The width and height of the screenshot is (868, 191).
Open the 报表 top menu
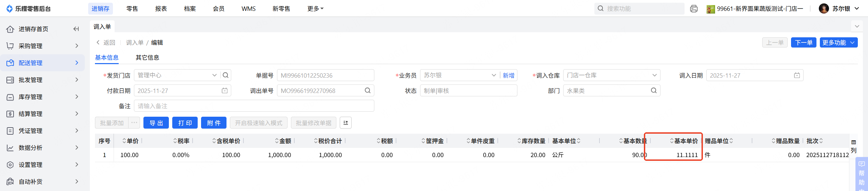click(x=161, y=9)
